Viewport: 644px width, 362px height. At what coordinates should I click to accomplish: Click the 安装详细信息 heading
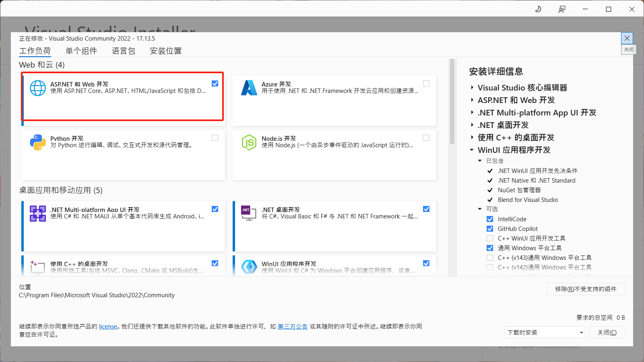[496, 72]
